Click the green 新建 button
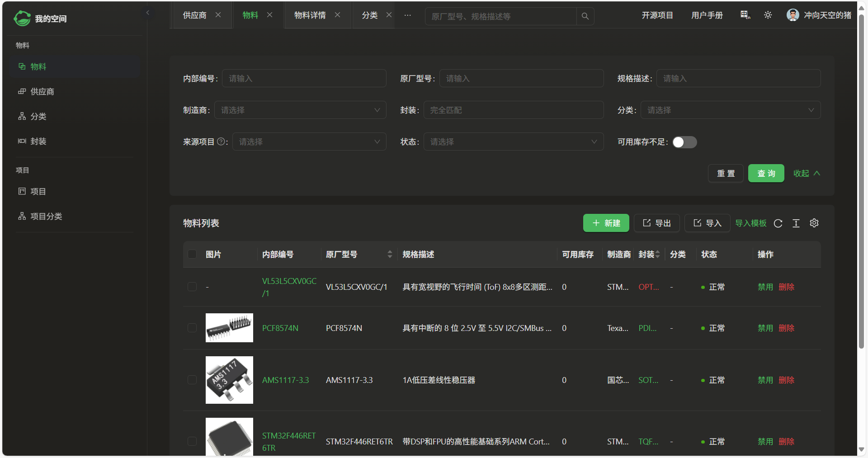This screenshot has width=868, height=458. click(606, 223)
